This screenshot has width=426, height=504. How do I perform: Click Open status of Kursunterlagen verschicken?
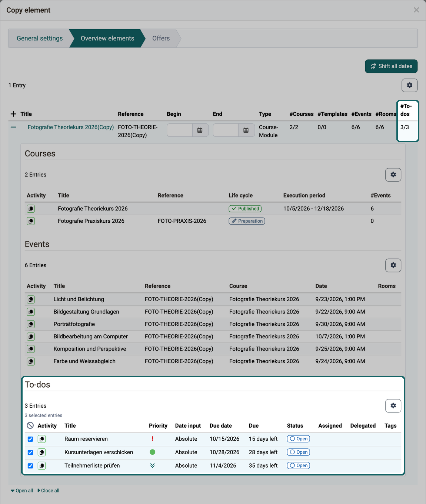[x=298, y=452]
